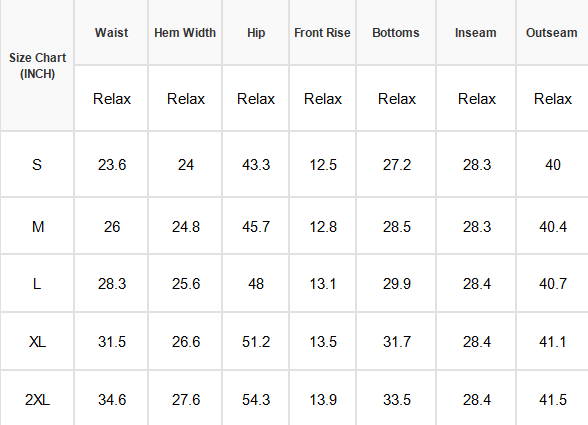Click the M size row label
Viewport: 588px width, 425px height.
(37, 226)
